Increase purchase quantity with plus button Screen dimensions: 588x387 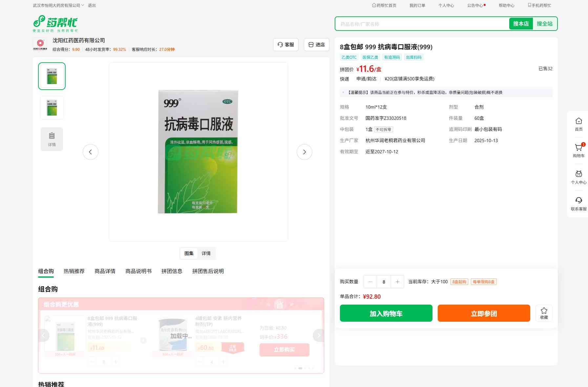397,282
